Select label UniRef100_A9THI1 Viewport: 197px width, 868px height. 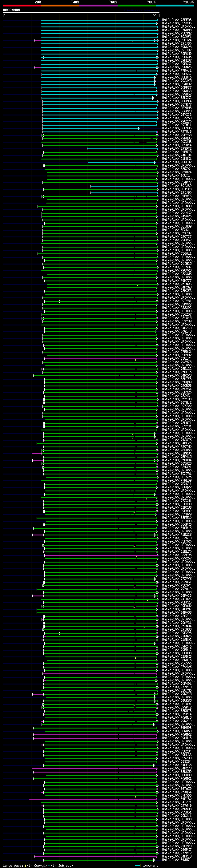tap(177, 125)
